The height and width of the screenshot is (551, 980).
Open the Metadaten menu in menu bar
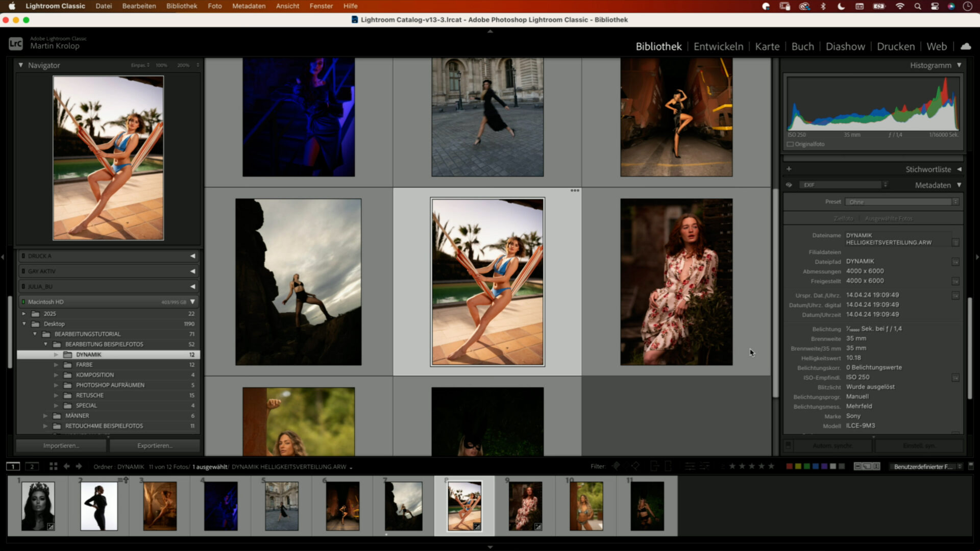(249, 6)
